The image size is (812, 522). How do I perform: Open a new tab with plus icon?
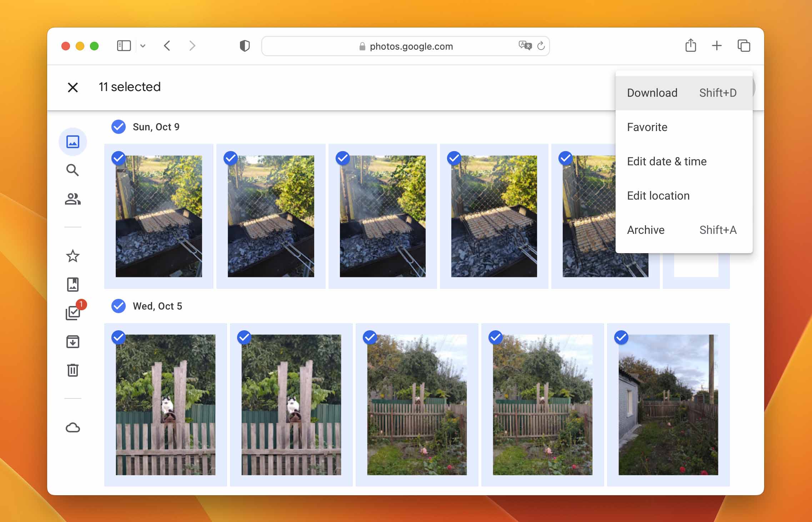(x=717, y=46)
